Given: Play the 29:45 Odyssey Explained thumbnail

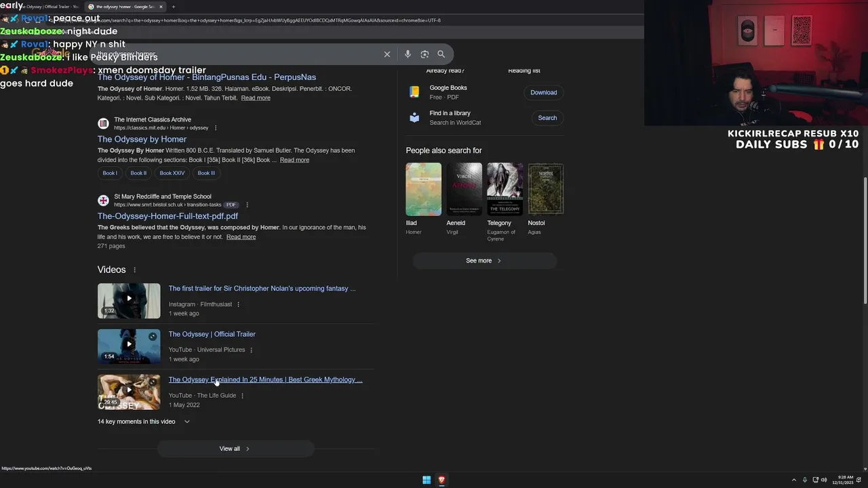Looking at the screenshot, I should click(129, 392).
